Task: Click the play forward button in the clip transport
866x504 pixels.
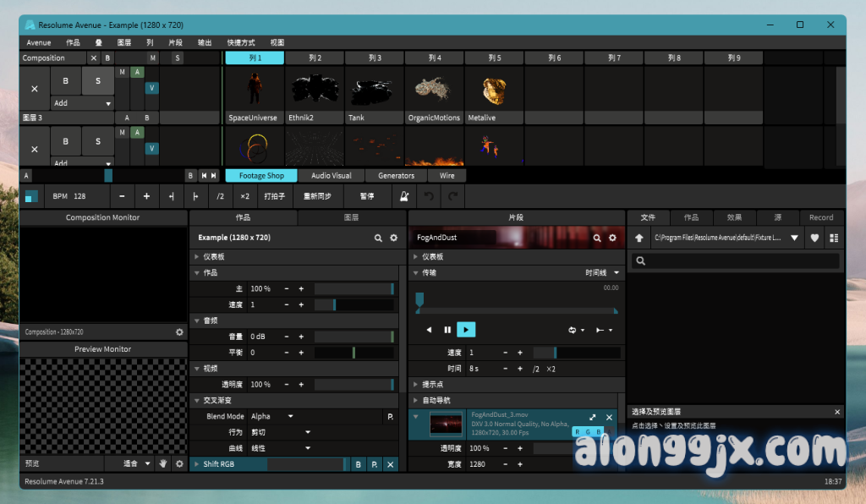Action: (x=466, y=330)
